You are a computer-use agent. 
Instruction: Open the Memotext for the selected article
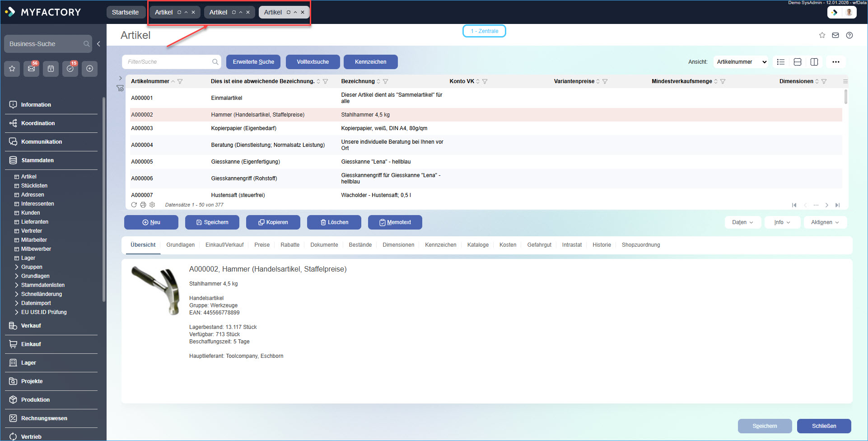[x=395, y=222]
